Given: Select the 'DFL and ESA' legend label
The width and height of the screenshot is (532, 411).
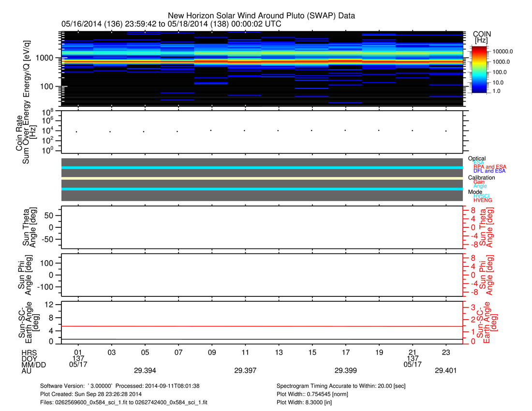Looking at the screenshot, I should [489, 171].
